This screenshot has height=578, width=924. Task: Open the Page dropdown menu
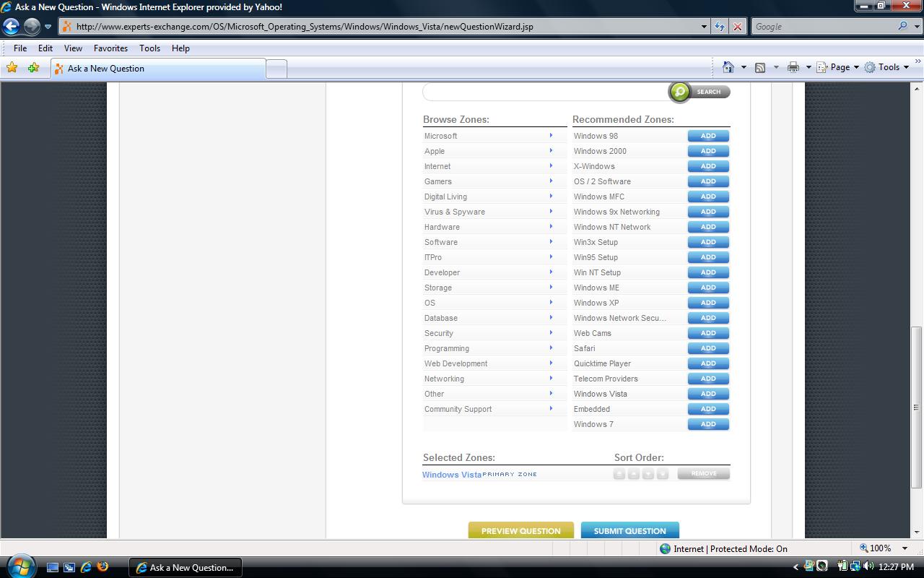tap(837, 67)
